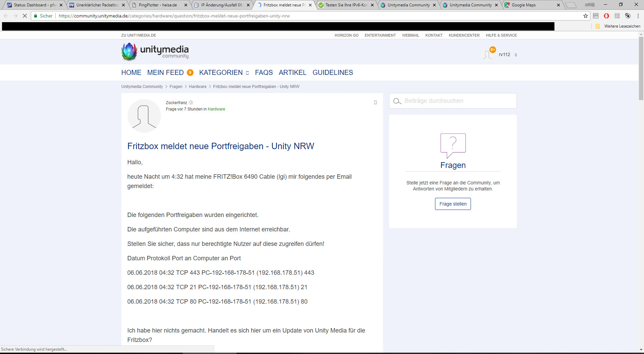Image resolution: width=644 pixels, height=354 pixels.
Task: Switch to PingPlotter - heise.de tab
Action: tap(158, 5)
